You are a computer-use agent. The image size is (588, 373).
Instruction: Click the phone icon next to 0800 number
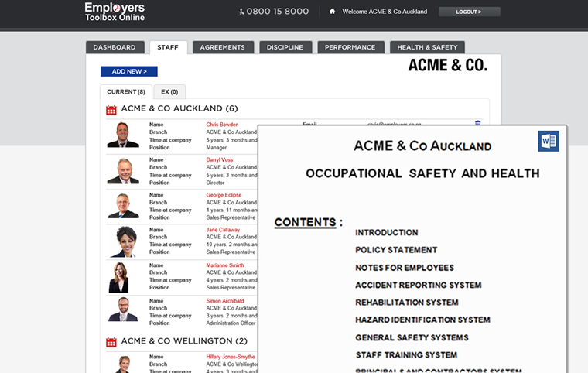[241, 12]
